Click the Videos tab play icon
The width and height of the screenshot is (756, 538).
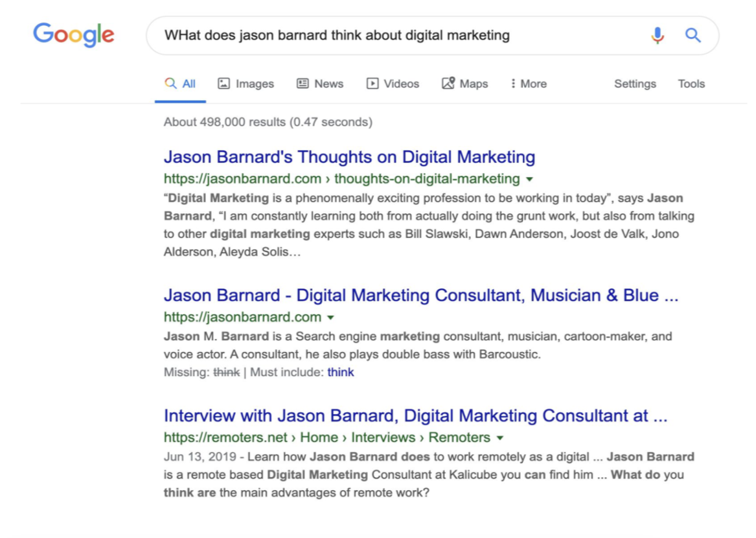click(x=372, y=84)
